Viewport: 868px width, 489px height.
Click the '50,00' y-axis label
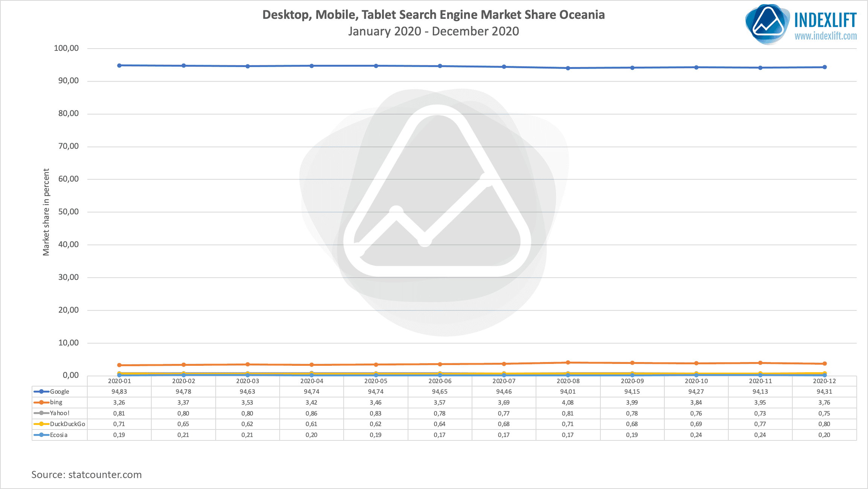coord(69,212)
